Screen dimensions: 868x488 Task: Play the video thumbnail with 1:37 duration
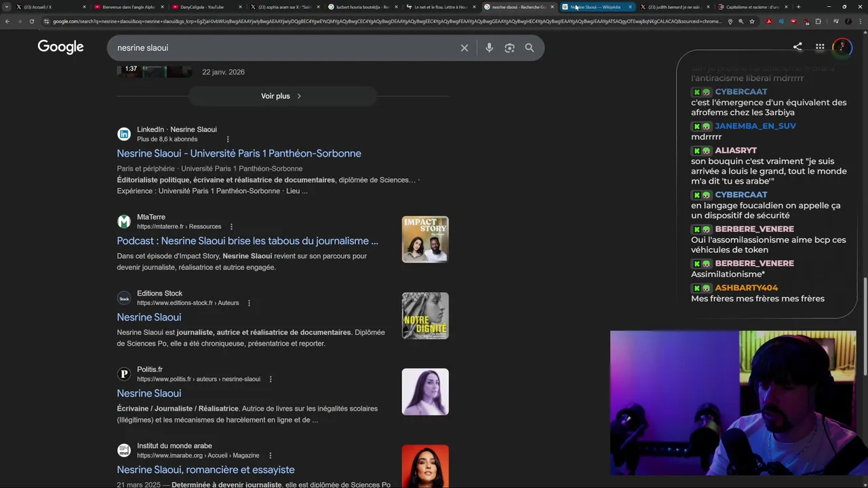pyautogui.click(x=155, y=70)
